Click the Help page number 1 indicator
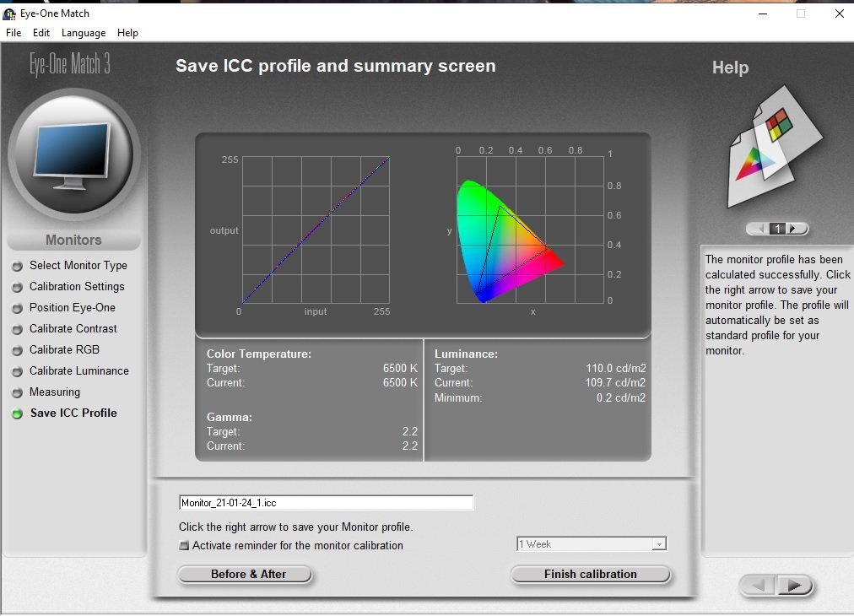The image size is (854, 616). tap(778, 229)
